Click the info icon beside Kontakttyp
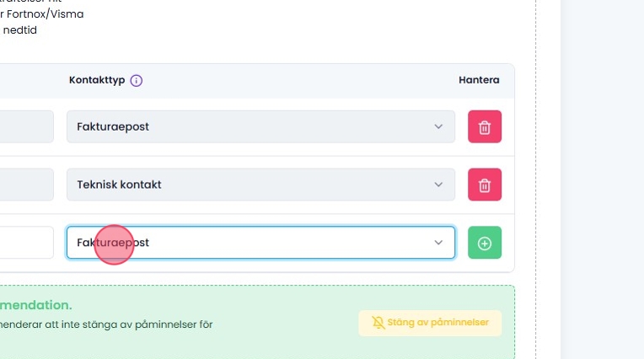Image resolution: width=644 pixels, height=359 pixels. pos(137,81)
